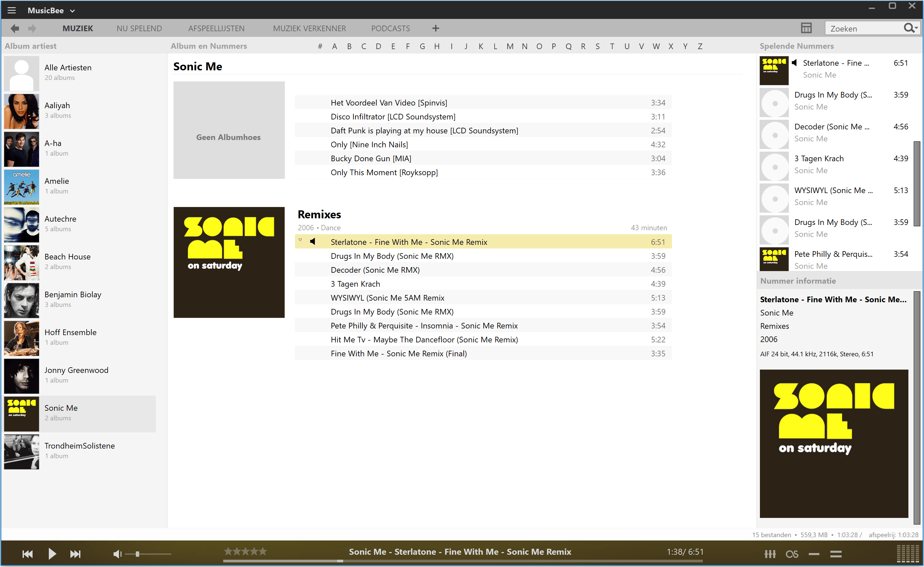Toggle Last.fm scrobbling icon
The height and width of the screenshot is (567, 924).
point(792,554)
